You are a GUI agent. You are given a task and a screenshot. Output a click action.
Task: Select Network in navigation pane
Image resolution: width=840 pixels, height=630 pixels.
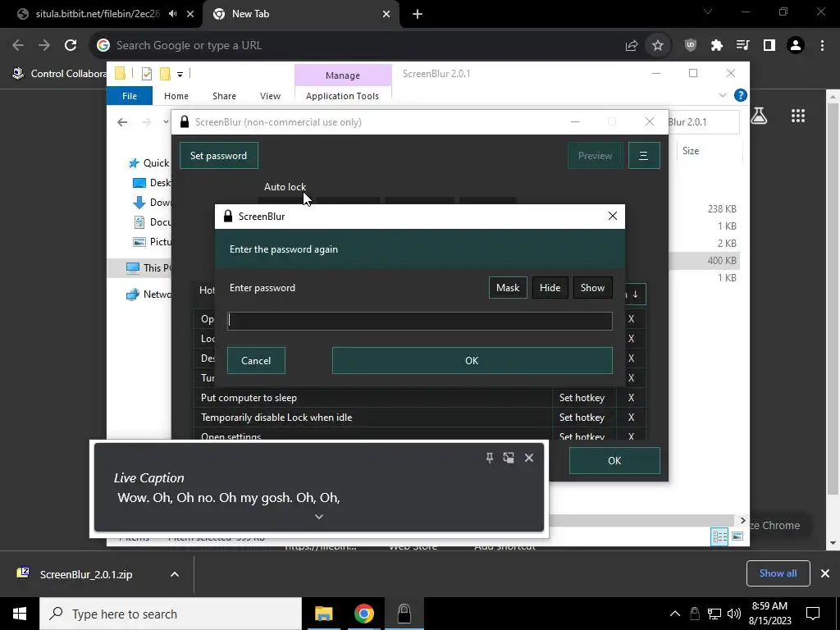(148, 294)
